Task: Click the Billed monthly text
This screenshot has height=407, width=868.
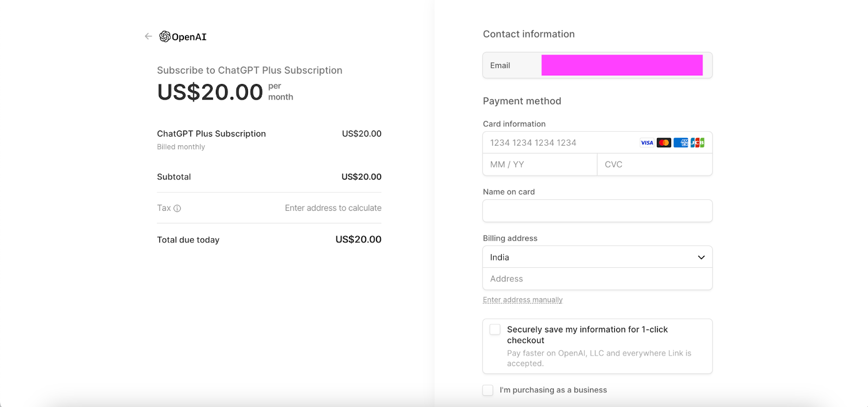Action: point(181,147)
